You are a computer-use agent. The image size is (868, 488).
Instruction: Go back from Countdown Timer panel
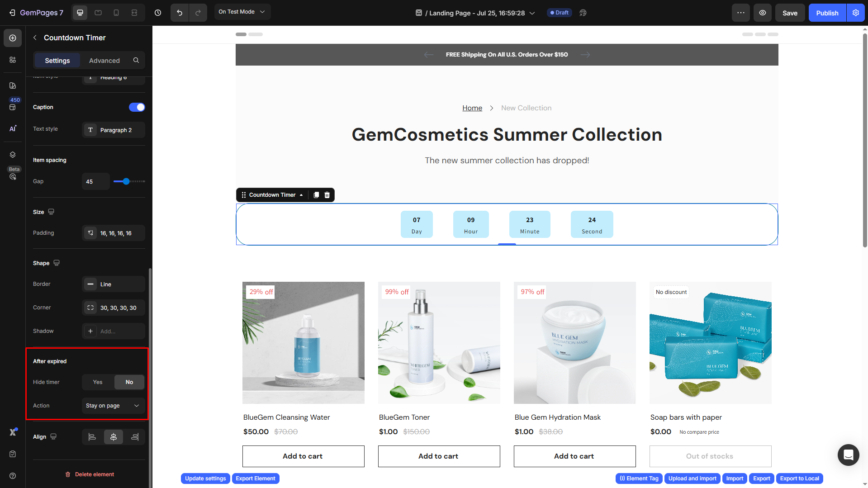[35, 38]
